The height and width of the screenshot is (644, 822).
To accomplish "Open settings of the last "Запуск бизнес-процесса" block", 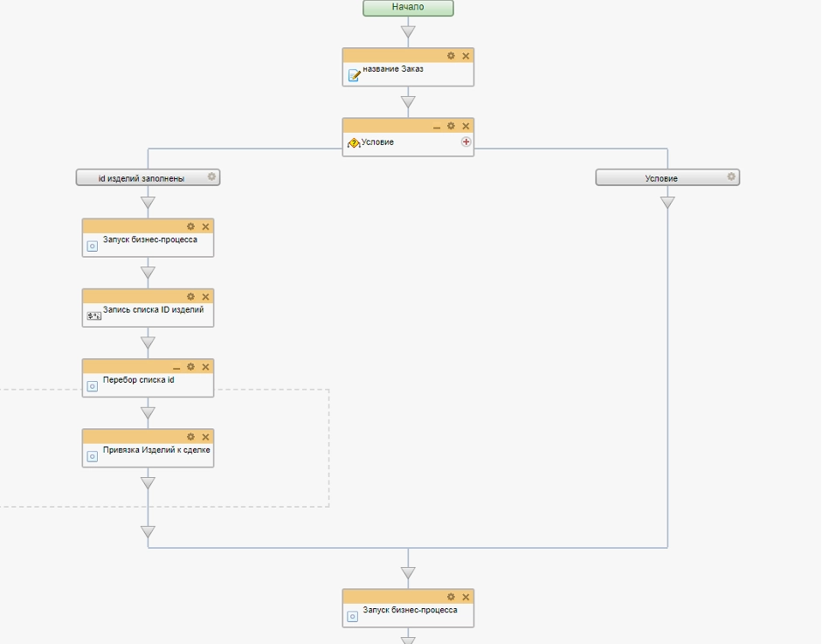I will pos(451,597).
